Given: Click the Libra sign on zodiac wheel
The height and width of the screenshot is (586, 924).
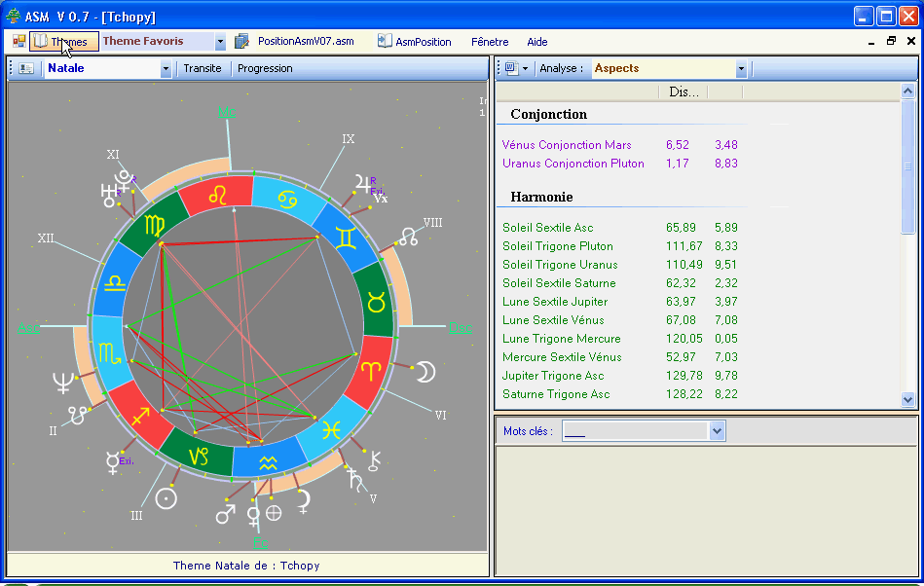Looking at the screenshot, I should point(114,283).
